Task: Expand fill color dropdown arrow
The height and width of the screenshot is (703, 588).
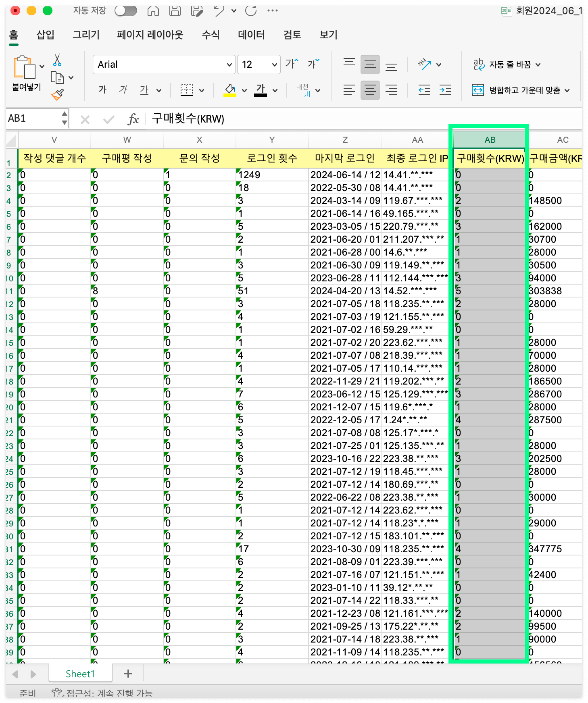Action: [244, 91]
